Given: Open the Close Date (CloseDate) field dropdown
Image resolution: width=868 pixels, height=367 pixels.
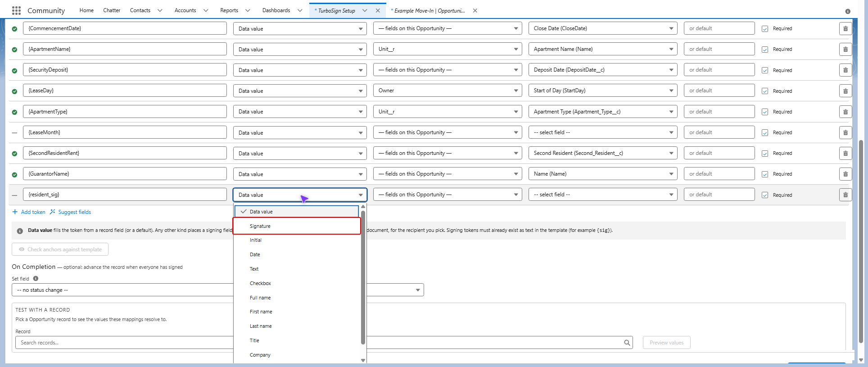Looking at the screenshot, I should tap(603, 28).
